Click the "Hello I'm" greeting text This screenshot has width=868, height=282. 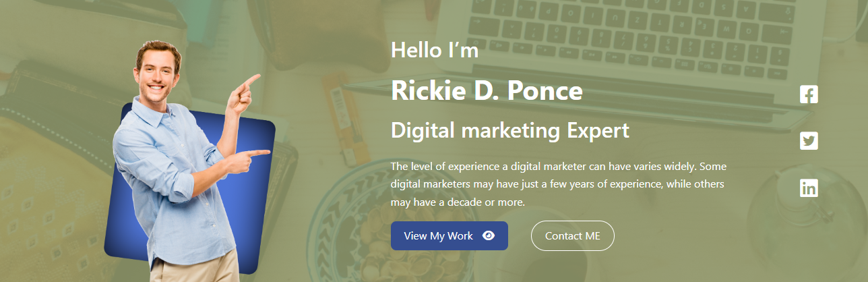pos(435,49)
